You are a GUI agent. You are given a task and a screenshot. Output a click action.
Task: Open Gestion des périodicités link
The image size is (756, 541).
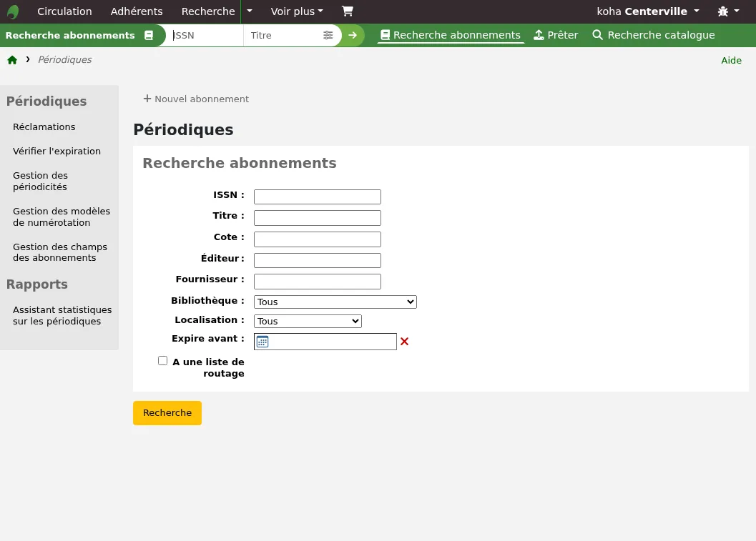tap(41, 181)
